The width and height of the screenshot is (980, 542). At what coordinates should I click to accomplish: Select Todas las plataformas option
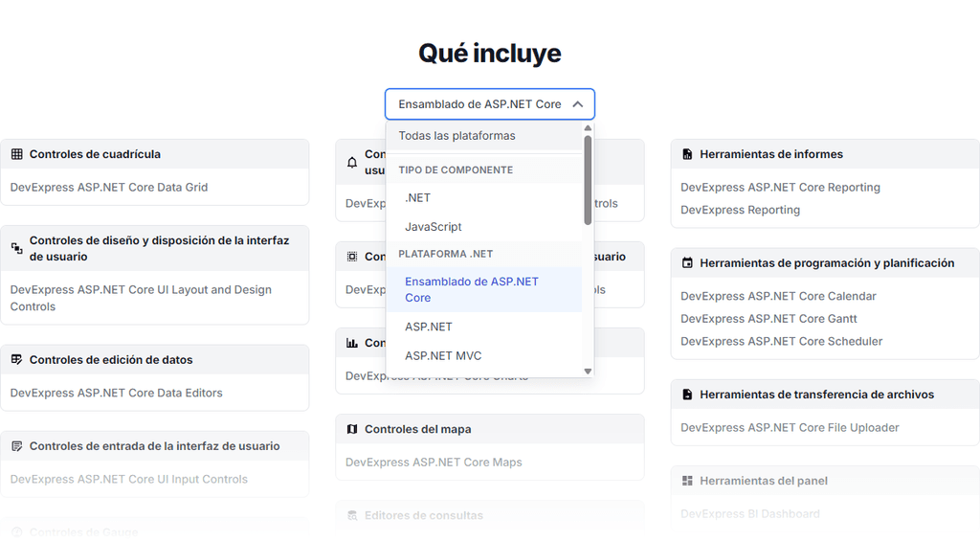point(483,136)
